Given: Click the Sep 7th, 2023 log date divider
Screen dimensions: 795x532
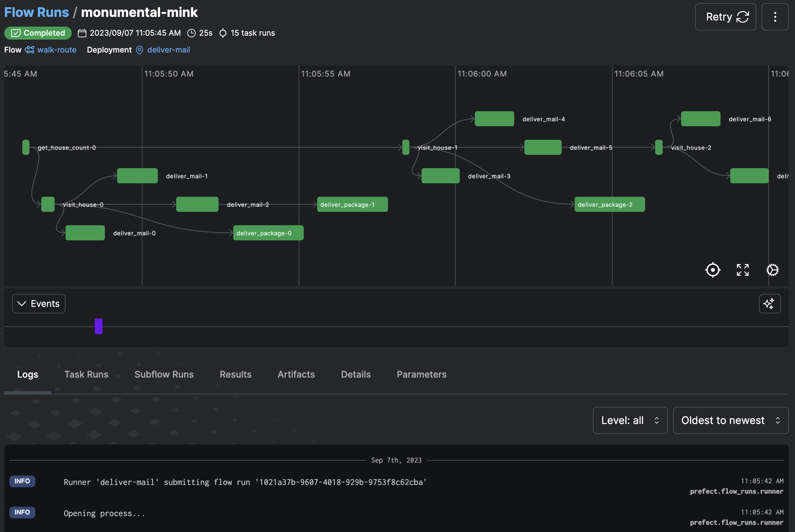Looking at the screenshot, I should (x=396, y=460).
